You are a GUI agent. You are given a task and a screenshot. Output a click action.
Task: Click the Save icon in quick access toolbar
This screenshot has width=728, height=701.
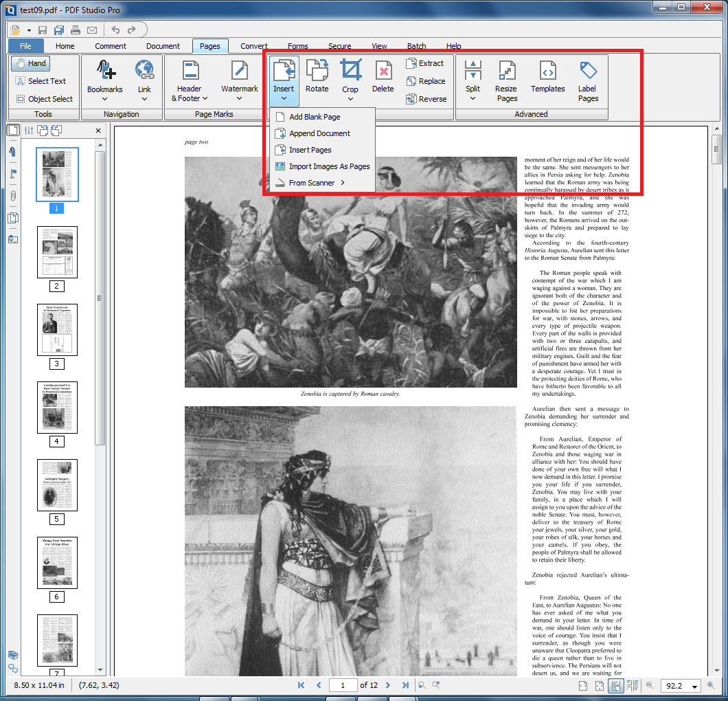pyautogui.click(x=43, y=30)
